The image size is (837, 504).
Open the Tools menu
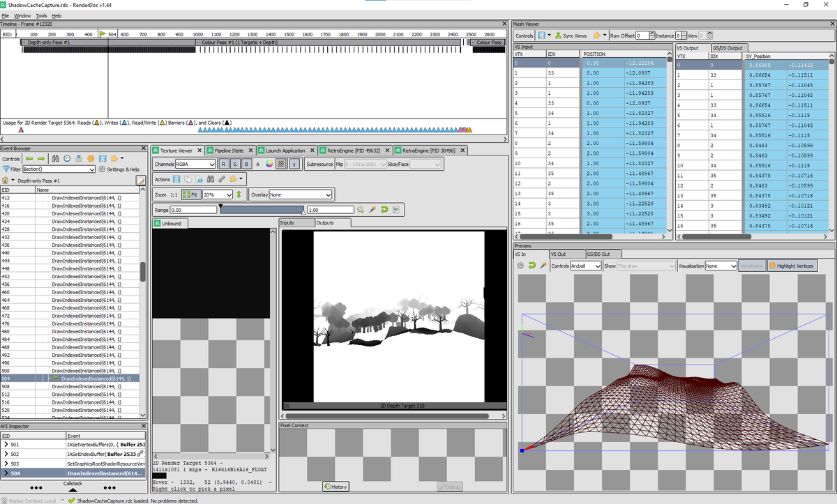pos(41,15)
